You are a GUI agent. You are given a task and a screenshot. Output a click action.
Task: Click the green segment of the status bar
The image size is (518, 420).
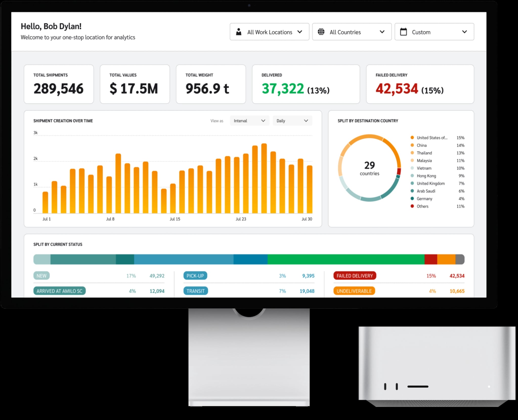click(x=346, y=259)
